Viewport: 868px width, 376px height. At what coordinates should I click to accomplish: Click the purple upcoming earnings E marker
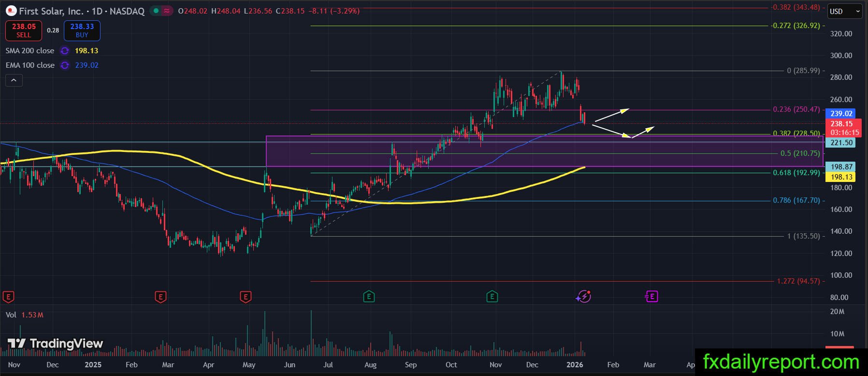coord(651,296)
